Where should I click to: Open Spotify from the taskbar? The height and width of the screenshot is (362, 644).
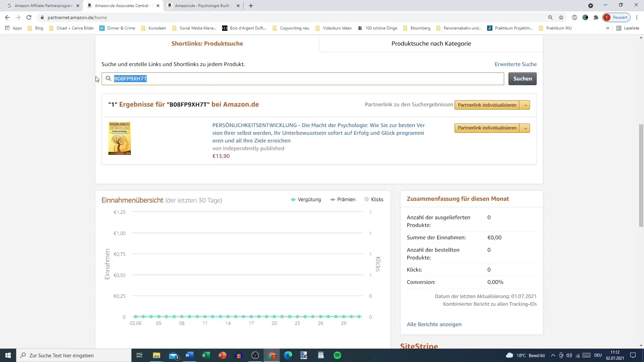pos(337,355)
